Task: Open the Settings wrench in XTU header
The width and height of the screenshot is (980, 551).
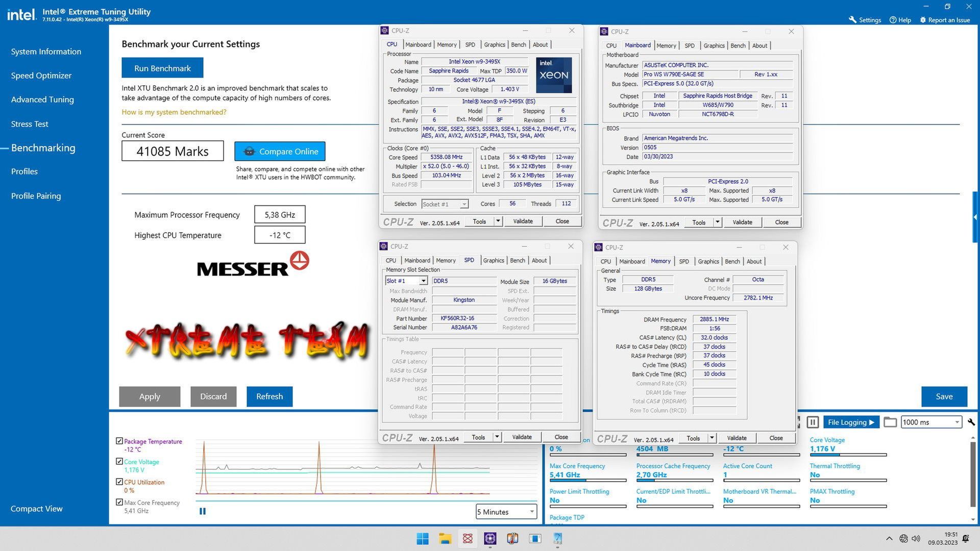Action: pyautogui.click(x=865, y=20)
